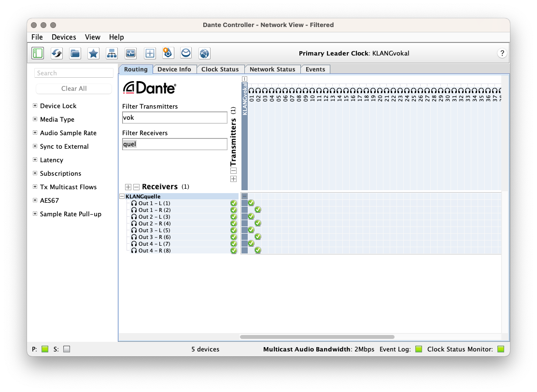Click the Clear All button

click(74, 89)
